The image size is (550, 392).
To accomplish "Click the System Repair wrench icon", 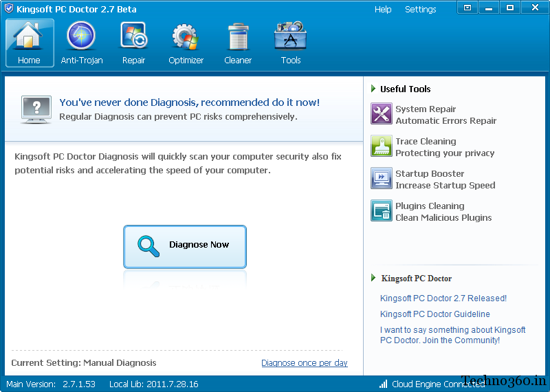I will click(382, 113).
